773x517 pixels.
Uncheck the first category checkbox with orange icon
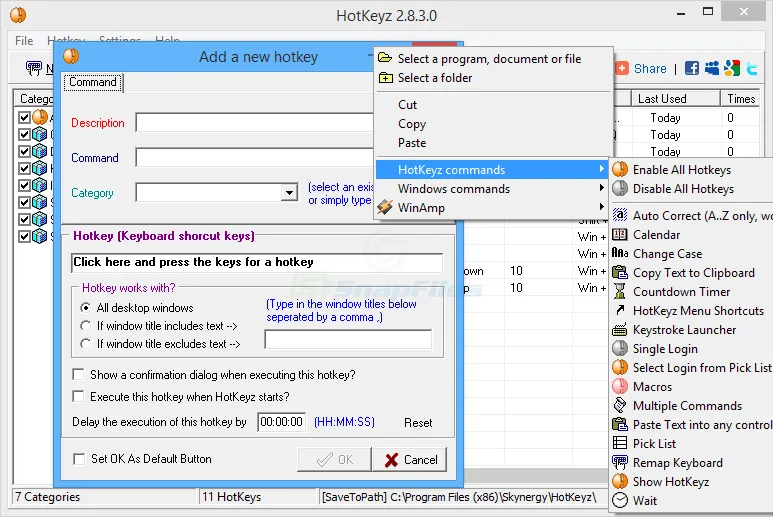[x=24, y=117]
